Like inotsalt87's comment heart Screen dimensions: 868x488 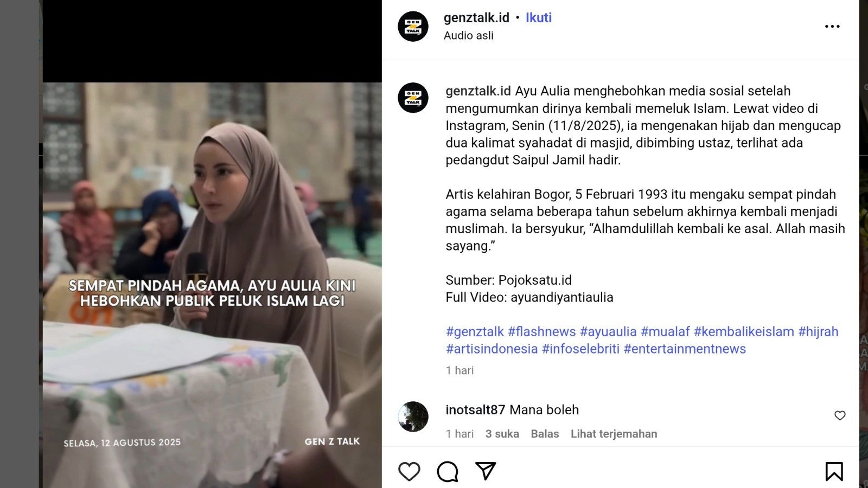840,415
